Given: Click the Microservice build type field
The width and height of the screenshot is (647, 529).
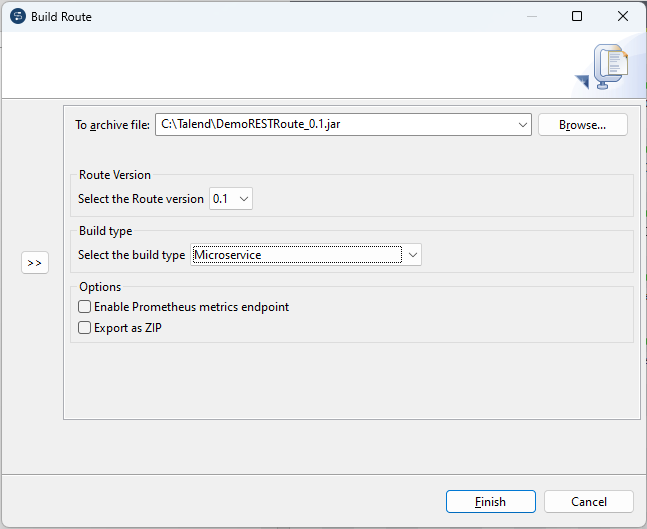Looking at the screenshot, I should [296, 255].
